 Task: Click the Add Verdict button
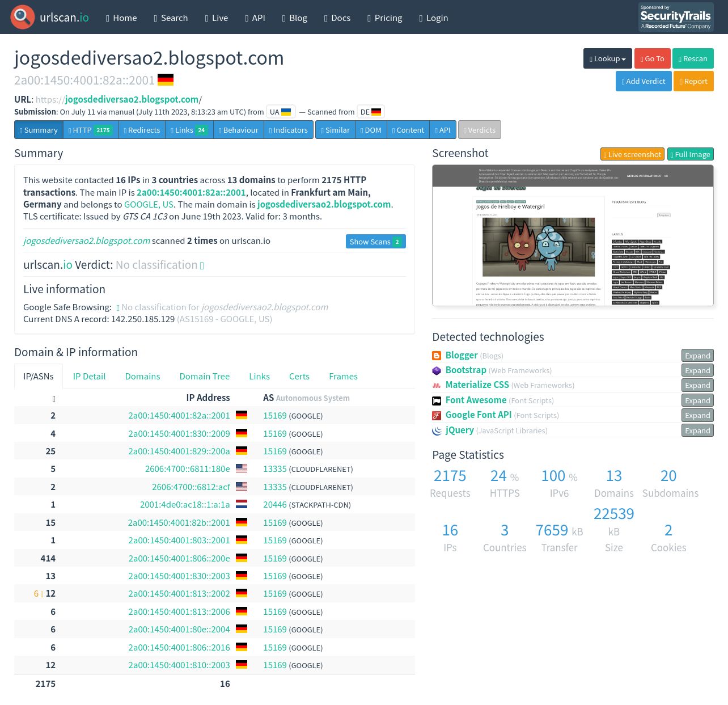pos(644,81)
